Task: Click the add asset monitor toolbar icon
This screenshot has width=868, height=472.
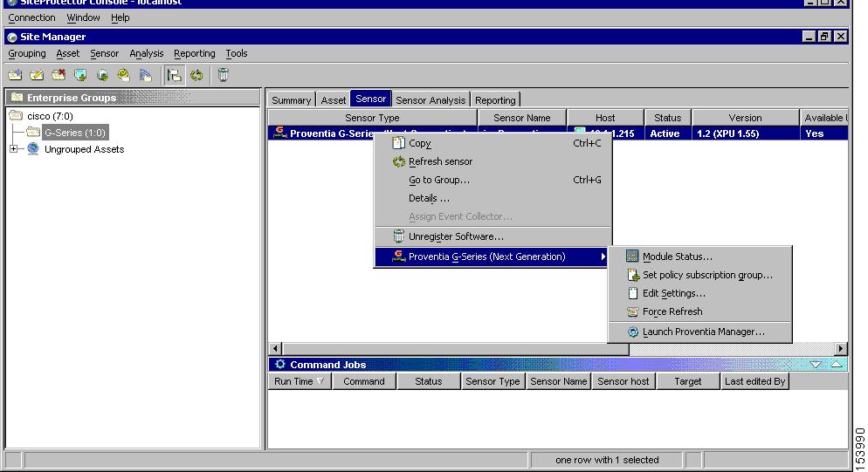Action: [x=80, y=75]
